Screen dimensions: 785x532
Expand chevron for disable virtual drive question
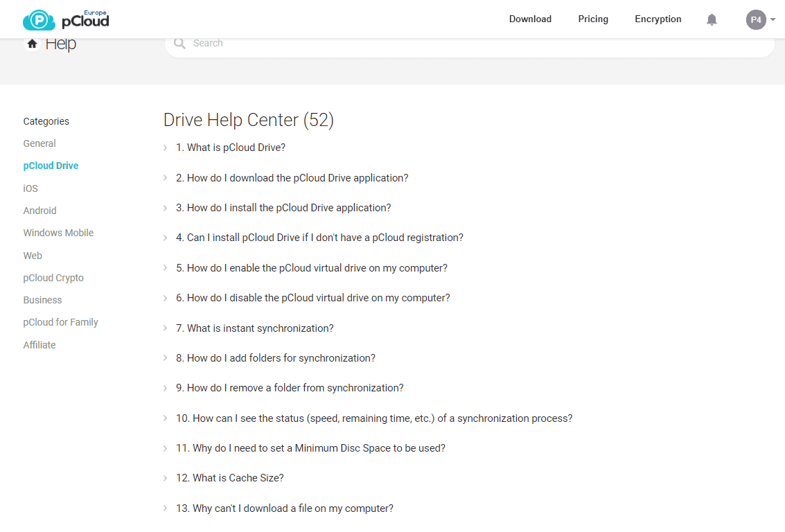click(165, 298)
